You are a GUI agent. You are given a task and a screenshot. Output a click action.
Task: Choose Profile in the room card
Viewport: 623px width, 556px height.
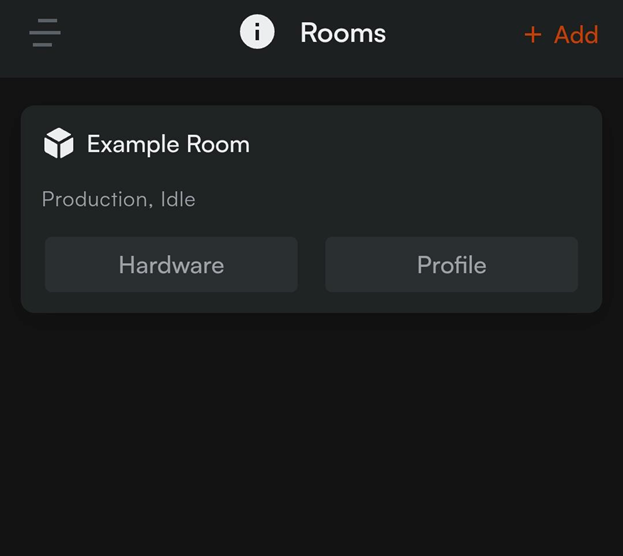click(x=451, y=265)
